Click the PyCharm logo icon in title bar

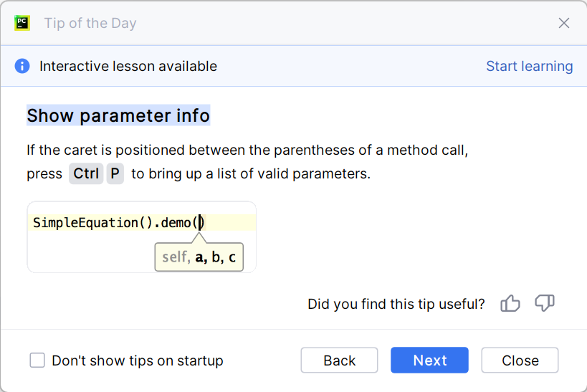pos(22,23)
